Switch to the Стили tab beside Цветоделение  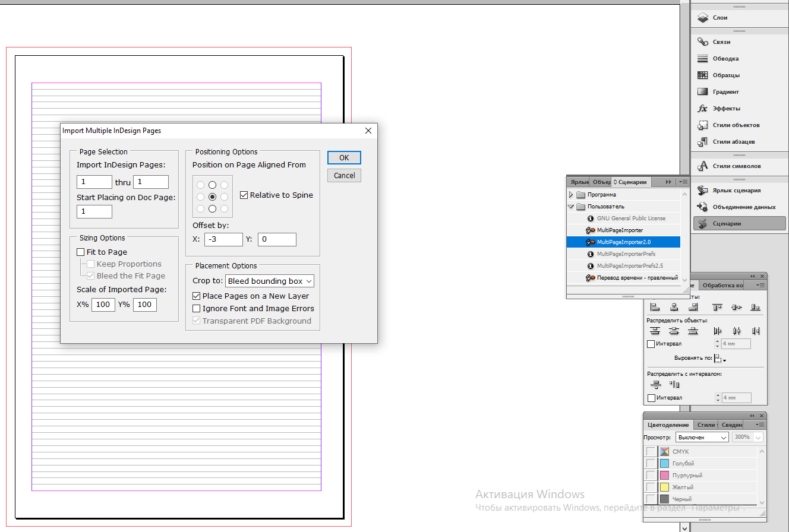point(706,425)
